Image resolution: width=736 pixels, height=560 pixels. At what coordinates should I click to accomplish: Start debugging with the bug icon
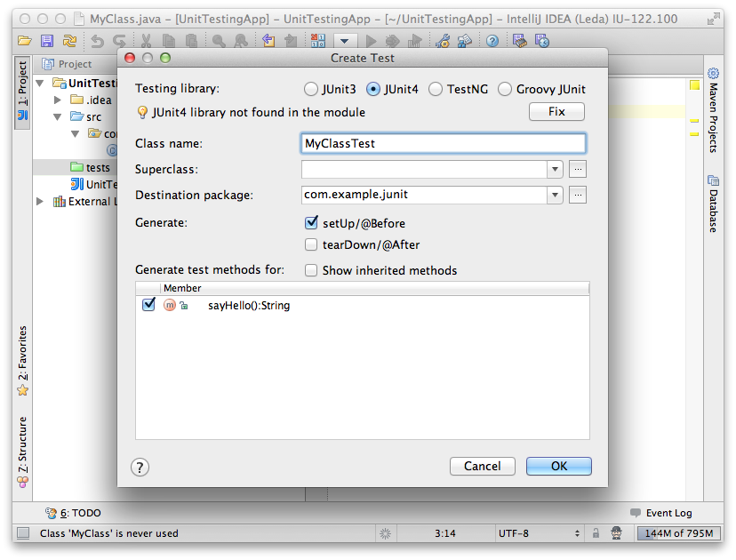[392, 41]
